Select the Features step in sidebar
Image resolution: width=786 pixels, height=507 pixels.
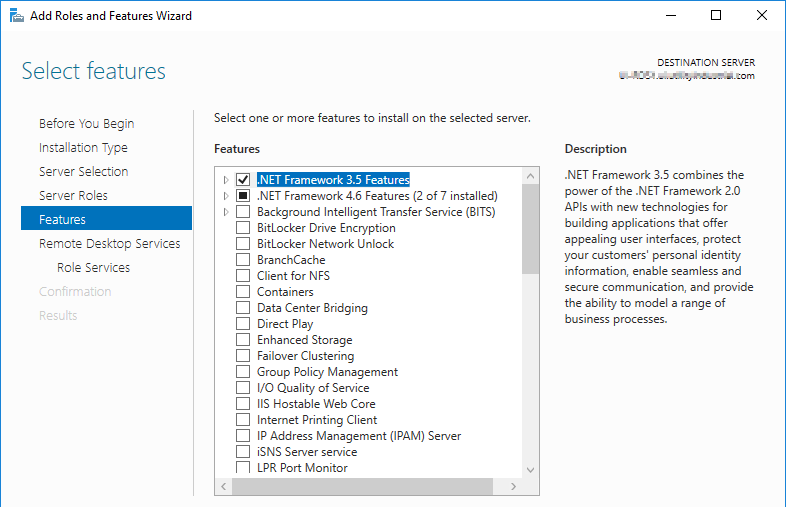[x=106, y=218]
